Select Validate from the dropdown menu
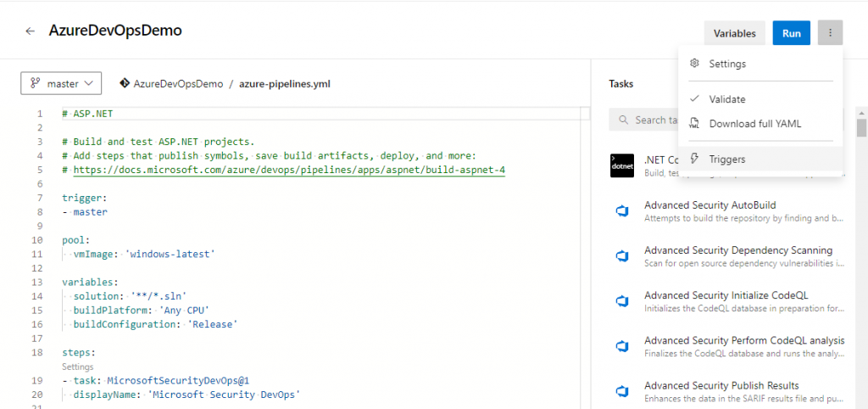This screenshot has width=868, height=409. (x=726, y=99)
